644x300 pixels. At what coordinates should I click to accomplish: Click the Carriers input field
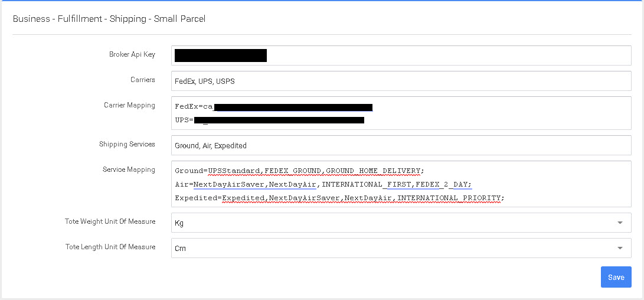[x=401, y=81]
